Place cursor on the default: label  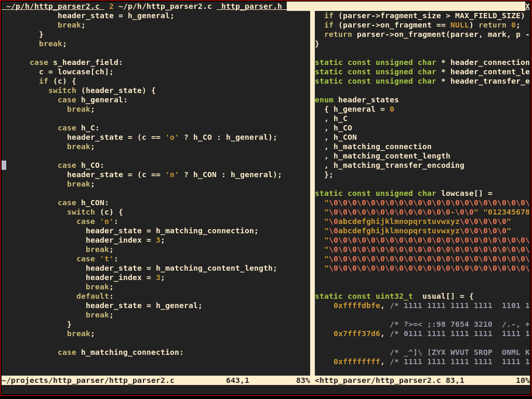(x=94, y=296)
